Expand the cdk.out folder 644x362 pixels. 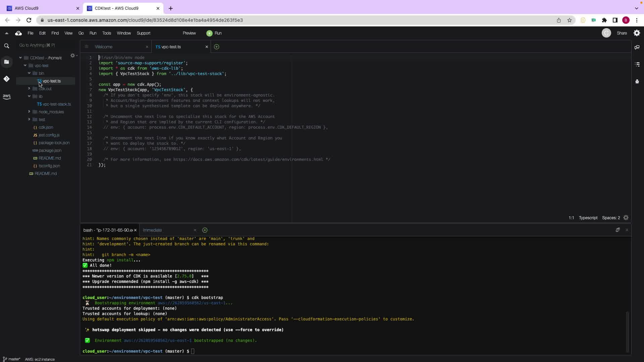[x=29, y=88]
